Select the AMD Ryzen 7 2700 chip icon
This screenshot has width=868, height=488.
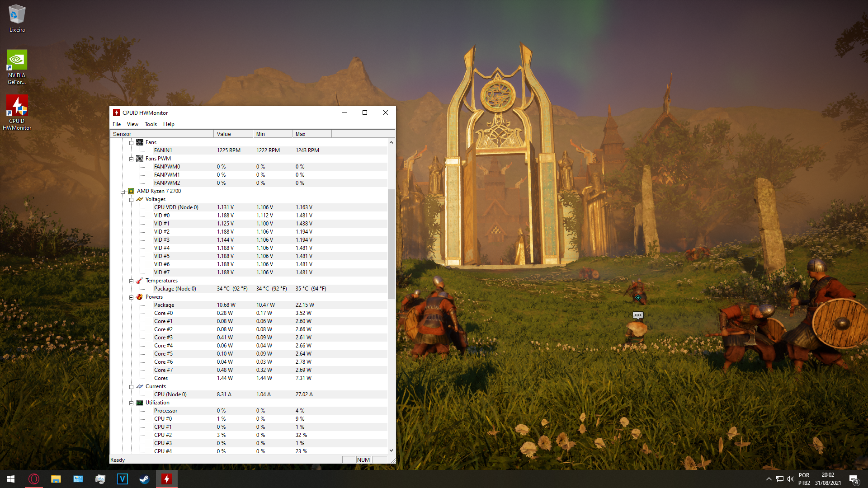click(131, 191)
